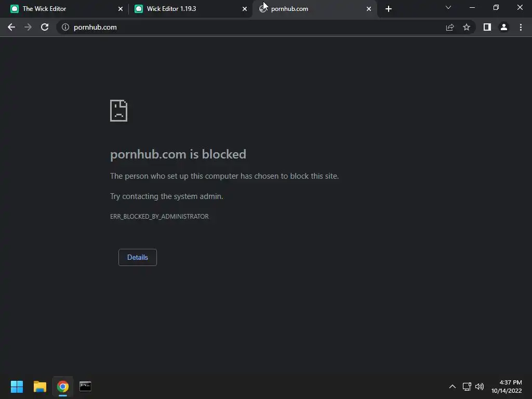The image size is (532, 399).
Task: Bookmark this tab with the star icon
Action: pyautogui.click(x=467, y=27)
